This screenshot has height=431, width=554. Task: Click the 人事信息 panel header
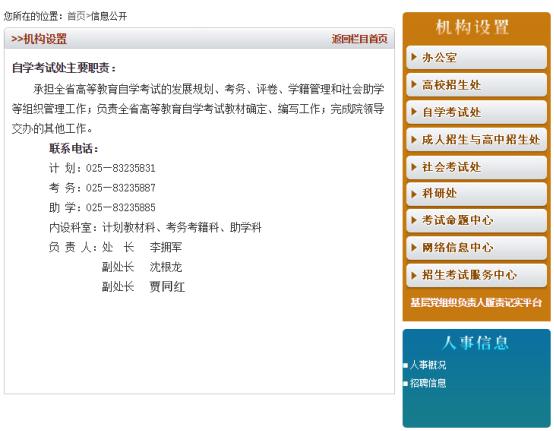476,343
